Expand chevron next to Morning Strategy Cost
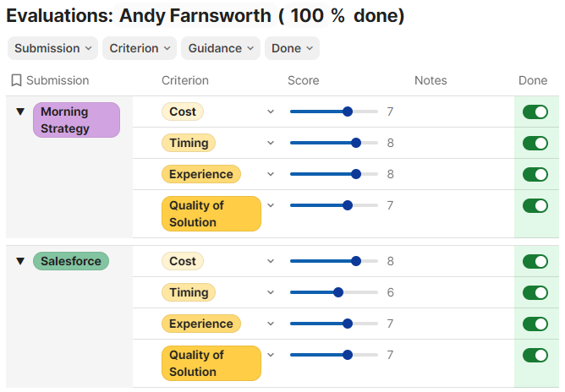The width and height of the screenshot is (565, 392). point(271,112)
